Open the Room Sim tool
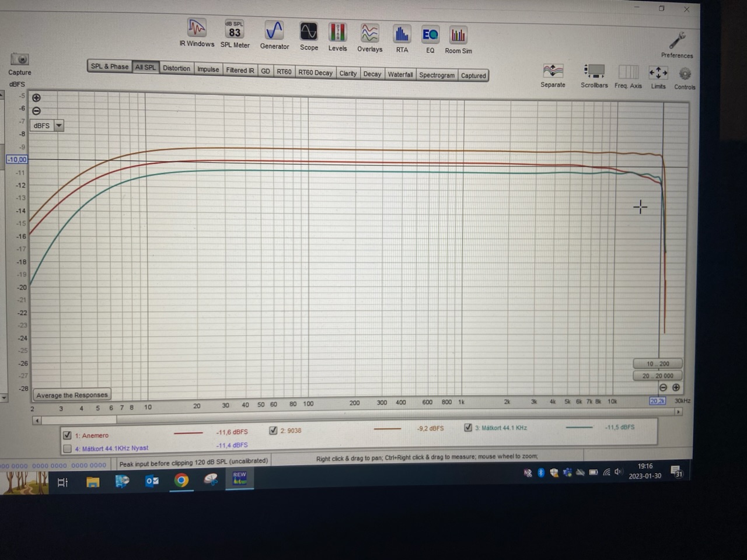This screenshot has width=747, height=560. pos(458,40)
